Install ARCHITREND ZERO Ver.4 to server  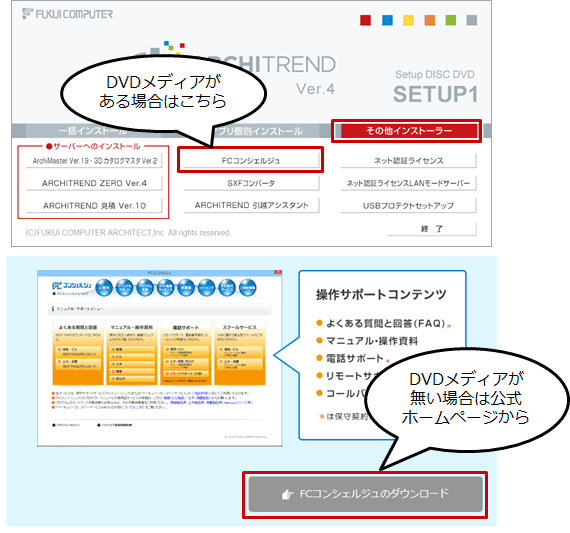pyautogui.click(x=94, y=183)
